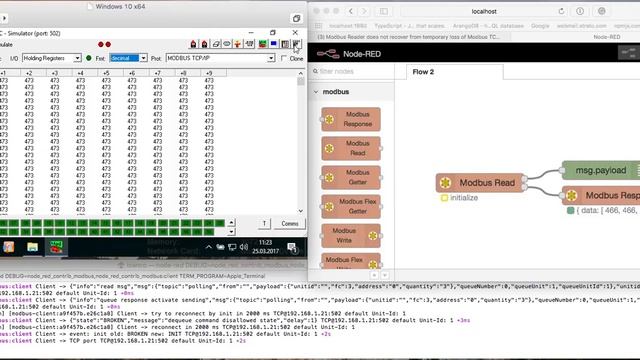Open the TypeScript bookmark

click(x=409, y=26)
